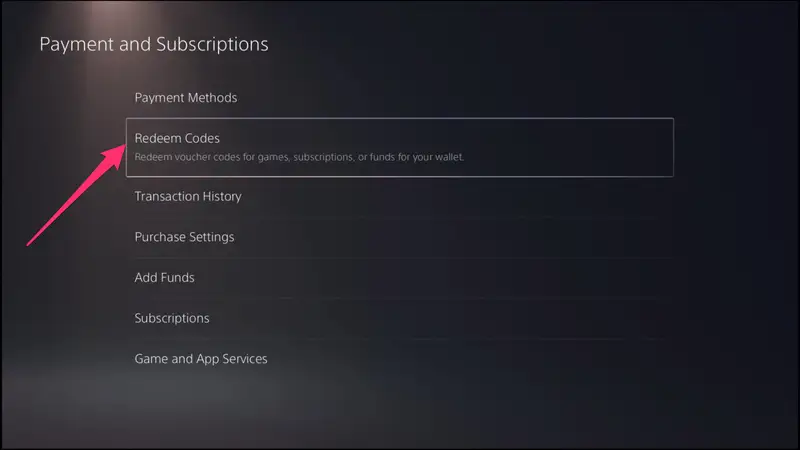Viewport: 800px width, 450px height.
Task: Open the Subscriptions menu option
Action: pyautogui.click(x=172, y=318)
